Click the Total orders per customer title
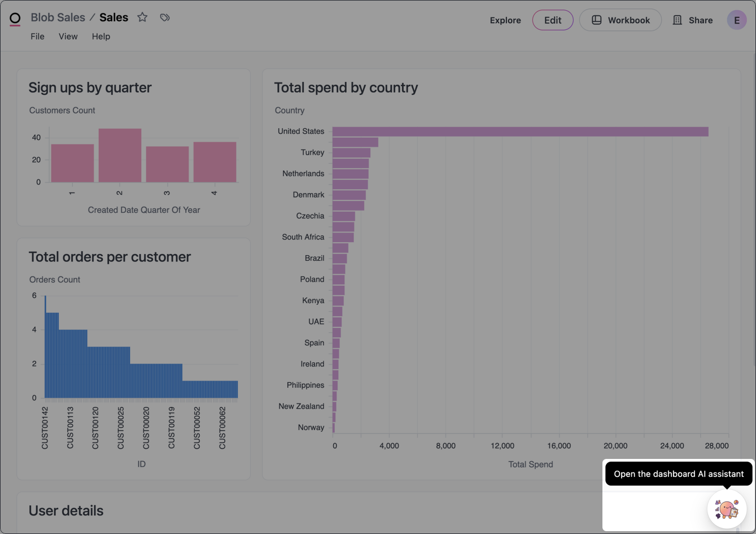The height and width of the screenshot is (534, 756). click(110, 257)
